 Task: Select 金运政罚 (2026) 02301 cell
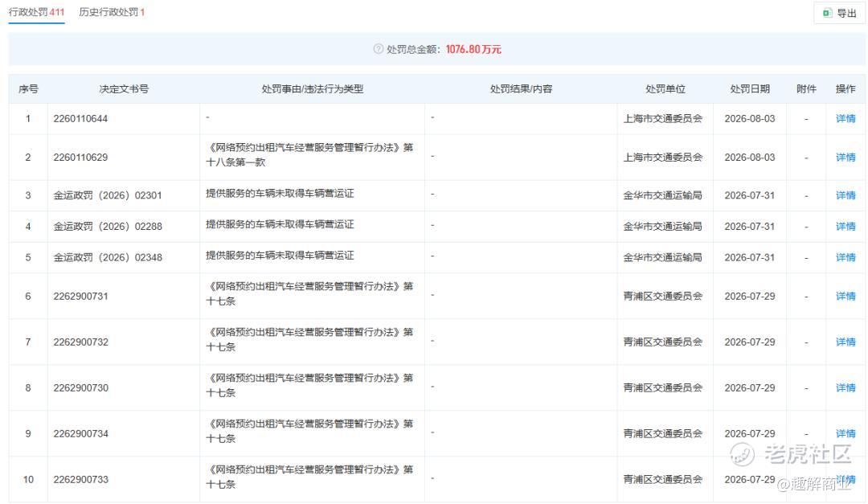coord(108,195)
